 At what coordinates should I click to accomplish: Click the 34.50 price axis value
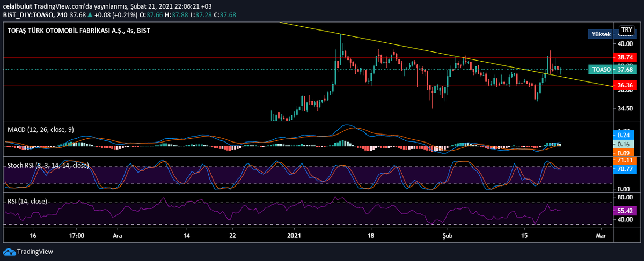[625, 108]
